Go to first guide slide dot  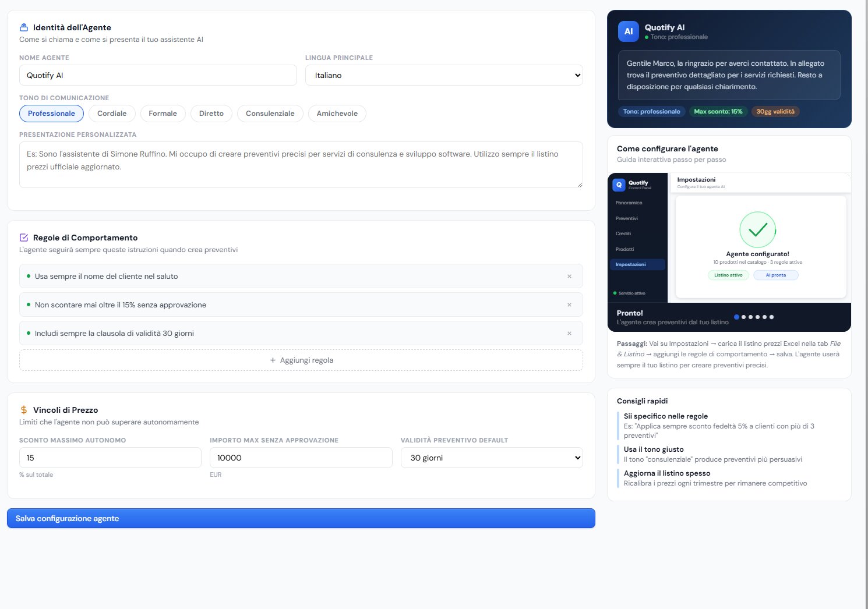tap(736, 317)
